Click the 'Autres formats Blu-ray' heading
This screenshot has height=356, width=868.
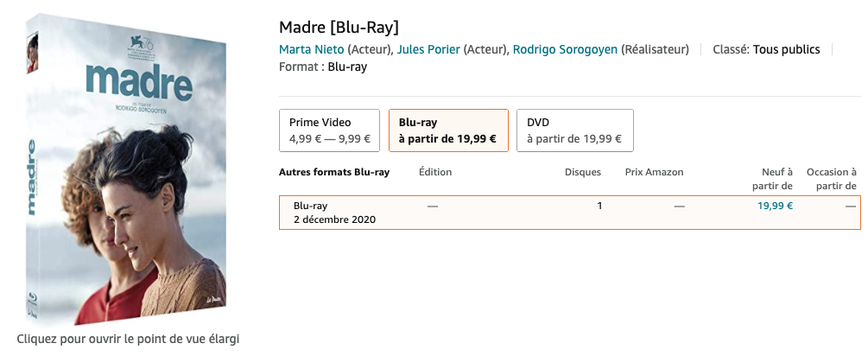point(334,172)
